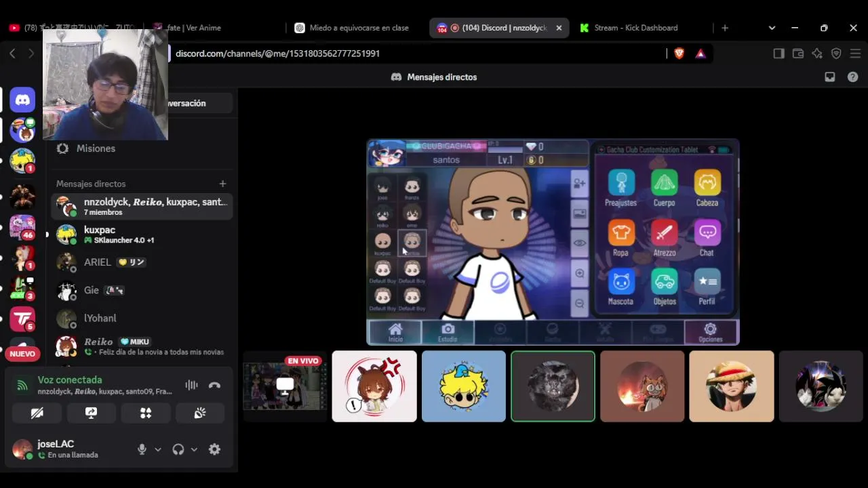Click the Brave Shields lion icon
Screen dimensions: 868x488
679,54
